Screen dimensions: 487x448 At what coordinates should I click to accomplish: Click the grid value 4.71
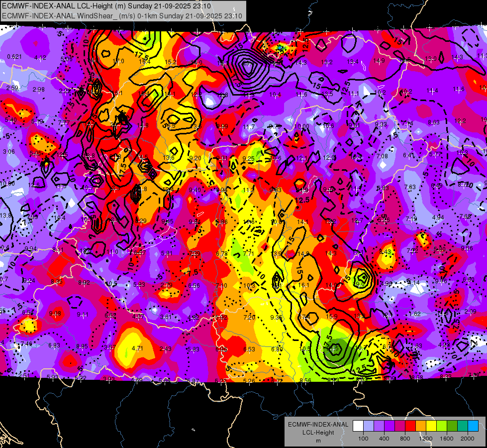(137, 348)
